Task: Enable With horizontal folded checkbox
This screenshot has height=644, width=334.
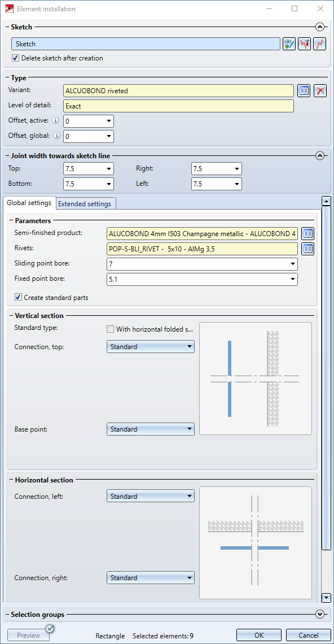Action: click(x=110, y=329)
